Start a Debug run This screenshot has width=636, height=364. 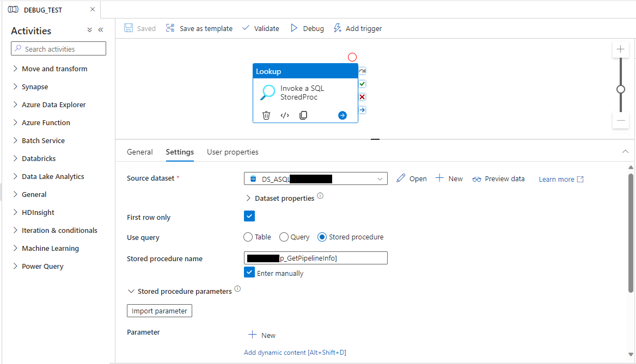[307, 28]
